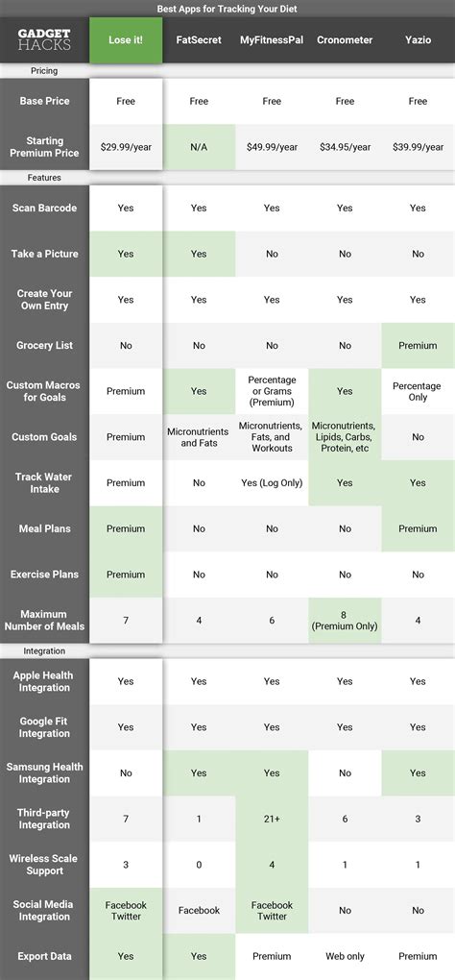This screenshot has height=980, width=455.
Task: Click MyFitnessPal 21+ third-party integration cell
Action: (272, 819)
